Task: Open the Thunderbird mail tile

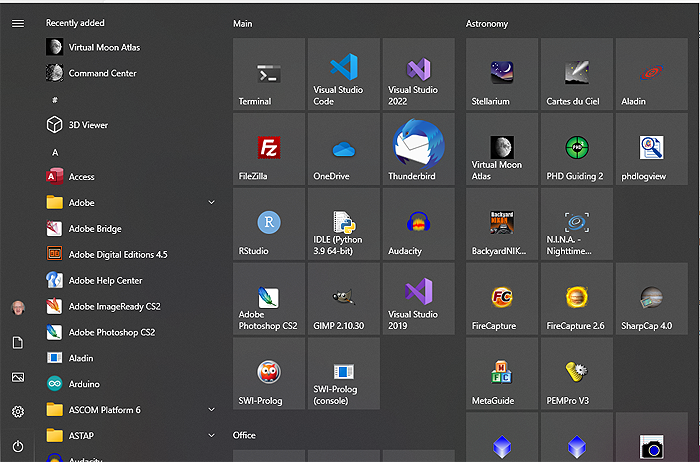Action: 418,148
